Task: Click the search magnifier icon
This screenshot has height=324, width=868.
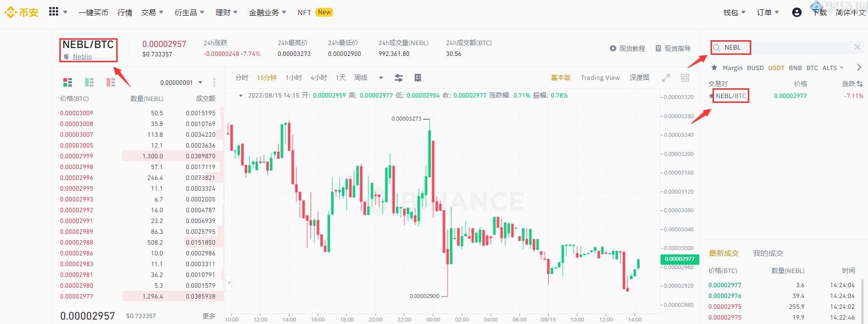Action: [717, 48]
